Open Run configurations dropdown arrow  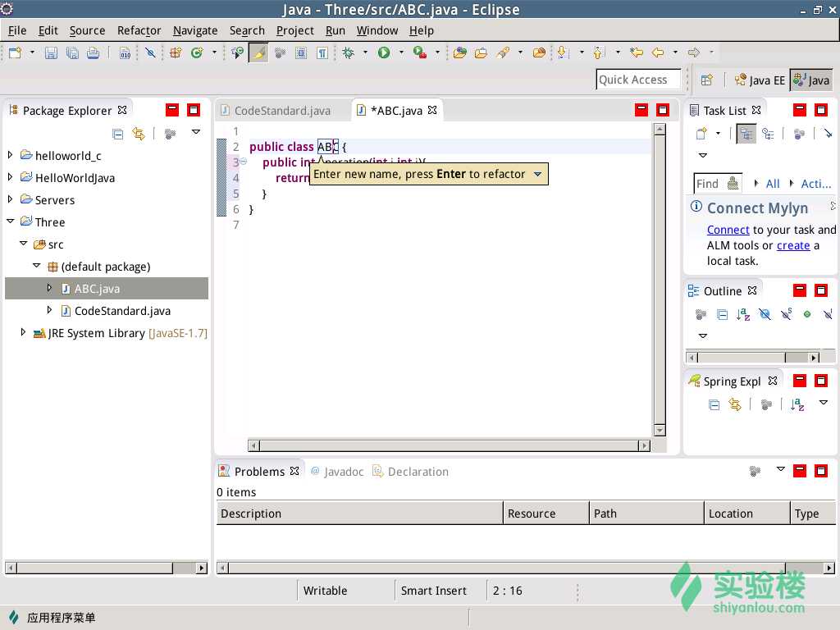(401, 52)
